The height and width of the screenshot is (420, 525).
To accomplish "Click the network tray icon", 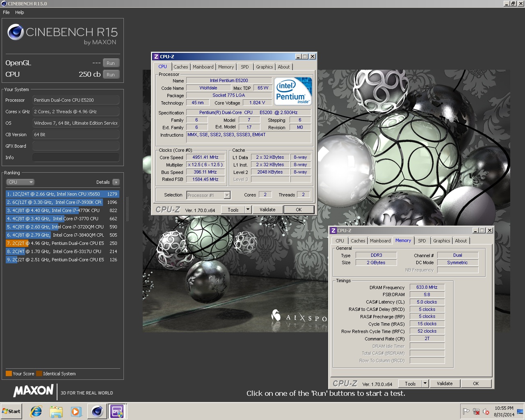I will coord(476,411).
